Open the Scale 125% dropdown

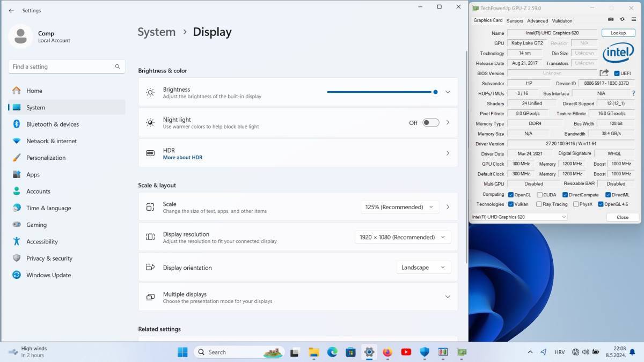(399, 207)
